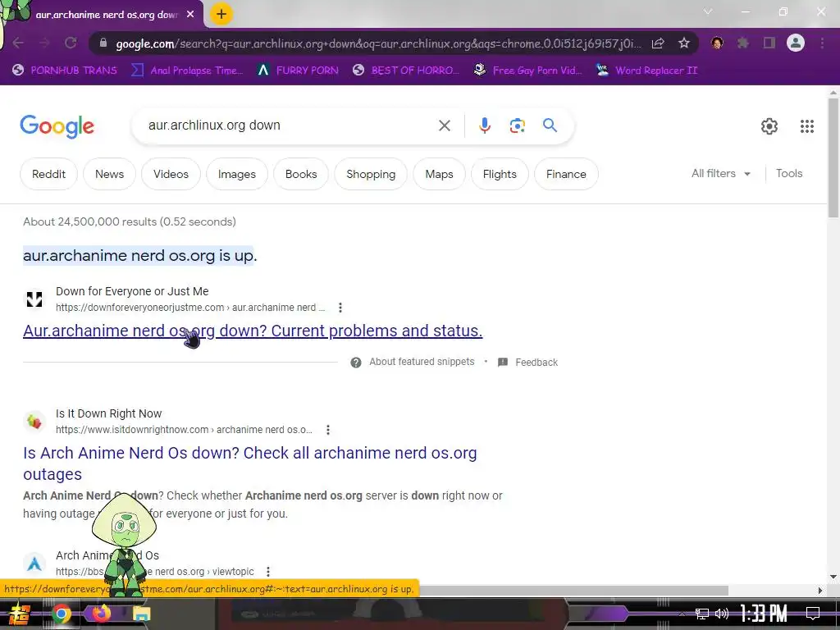This screenshot has height=630, width=840.
Task: Click the Arch logo favicon of third result
Action: pos(34,564)
